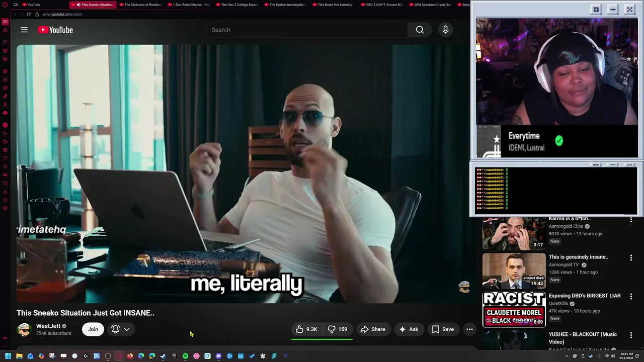The width and height of the screenshot is (644, 362).
Task: Click the search magnifier button
Action: coord(420,30)
